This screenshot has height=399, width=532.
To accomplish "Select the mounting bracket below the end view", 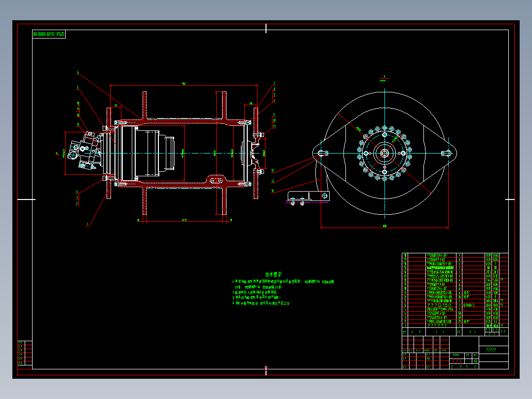I will (x=308, y=198).
